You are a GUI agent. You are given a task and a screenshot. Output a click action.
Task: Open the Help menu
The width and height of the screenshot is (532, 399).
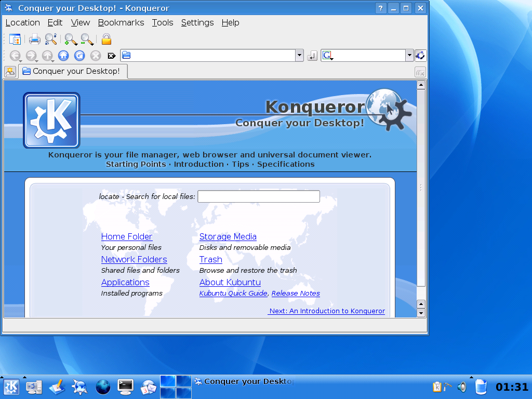pos(230,23)
